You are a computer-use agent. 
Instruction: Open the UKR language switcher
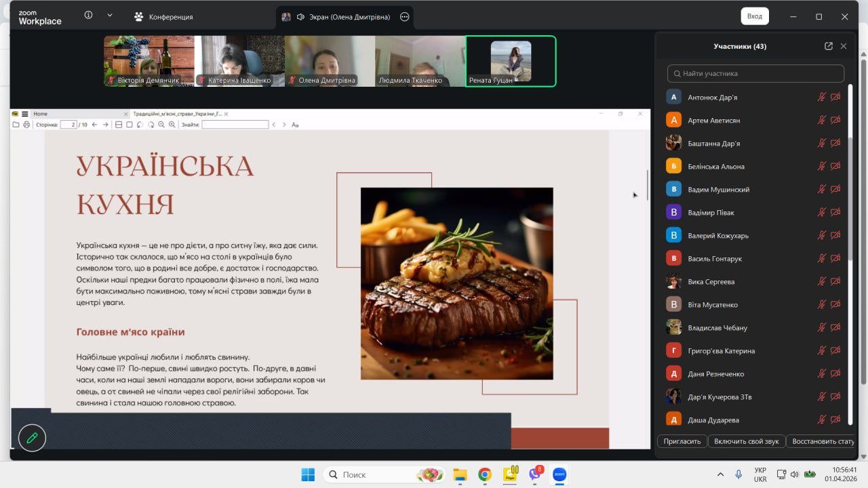point(760,474)
